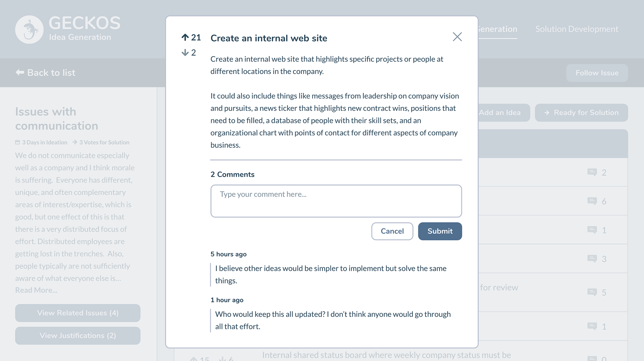The width and height of the screenshot is (644, 361).
Task: Follow this issue
Action: tap(597, 73)
